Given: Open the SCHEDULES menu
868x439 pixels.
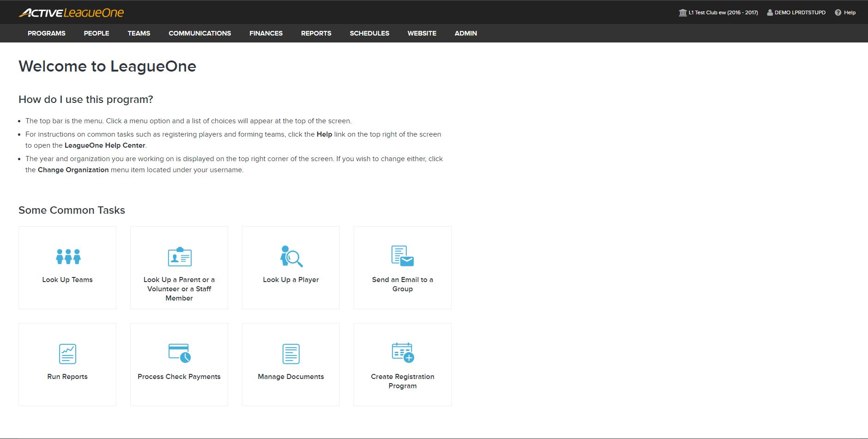Looking at the screenshot, I should [x=369, y=33].
